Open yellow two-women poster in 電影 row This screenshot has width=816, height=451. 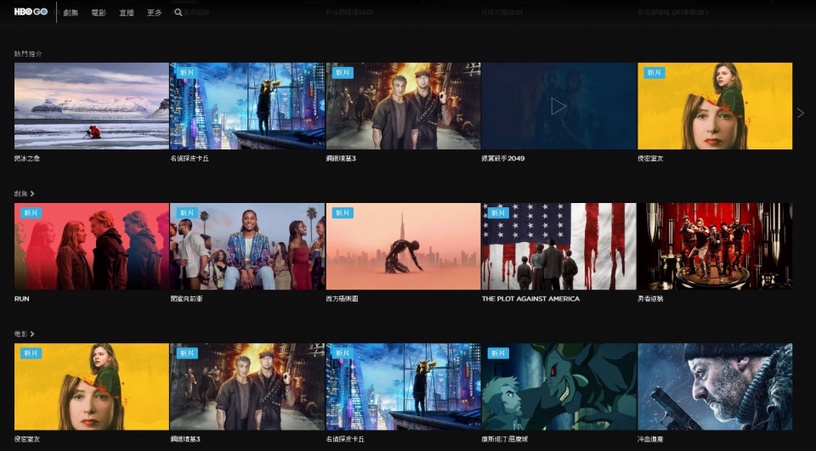pos(92,386)
